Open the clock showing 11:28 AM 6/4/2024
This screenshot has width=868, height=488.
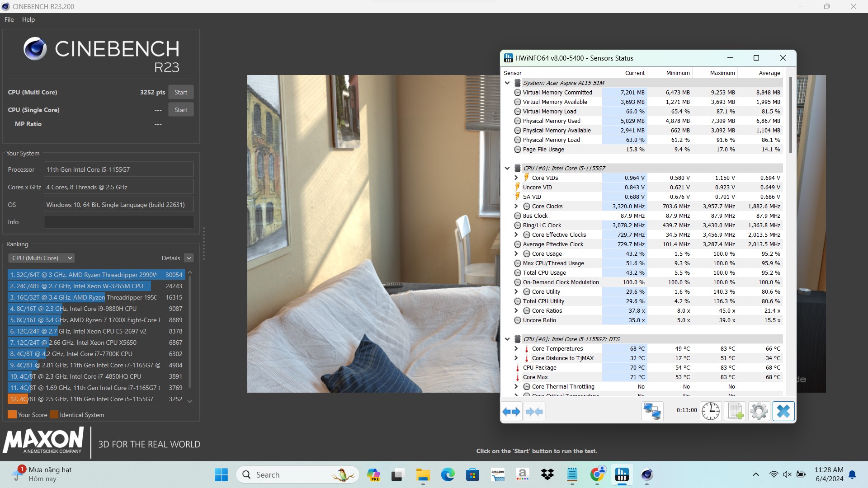pyautogui.click(x=829, y=474)
